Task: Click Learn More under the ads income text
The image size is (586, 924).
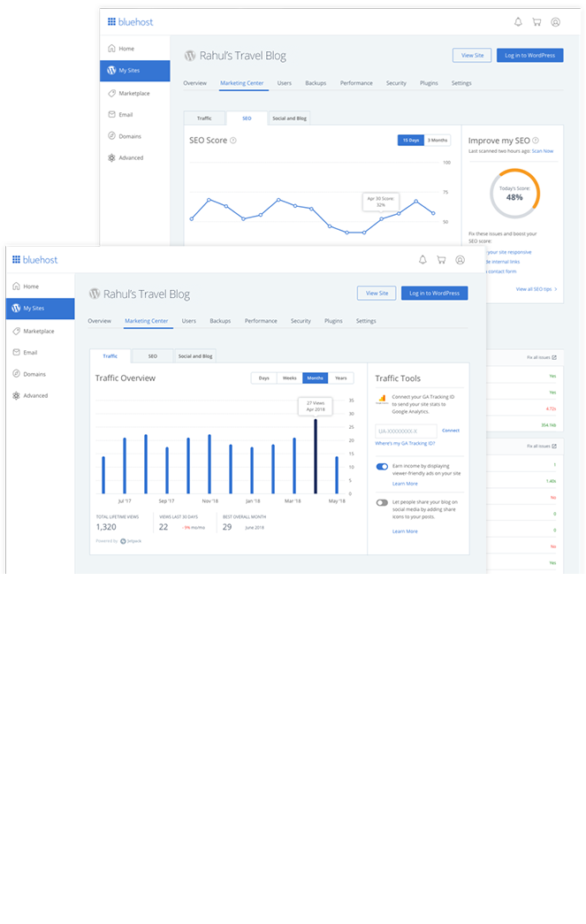Action: pyautogui.click(x=405, y=484)
